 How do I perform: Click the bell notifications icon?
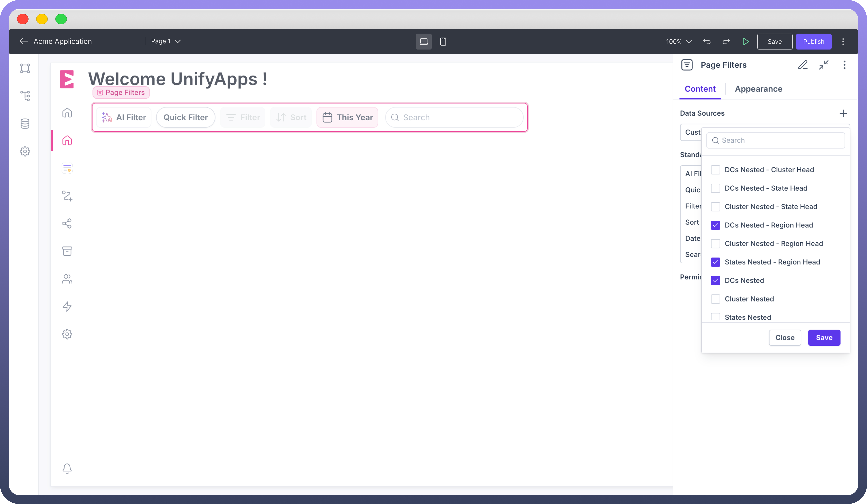click(x=67, y=468)
